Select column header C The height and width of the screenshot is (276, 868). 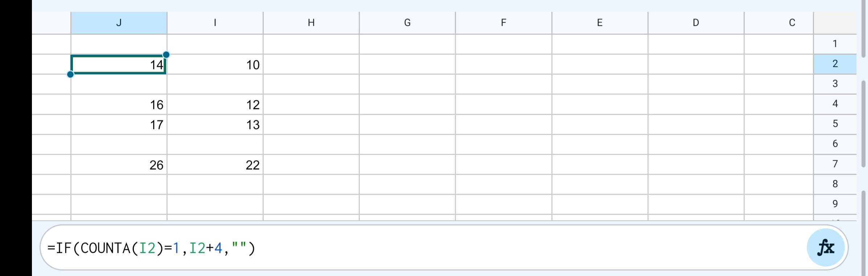click(791, 23)
